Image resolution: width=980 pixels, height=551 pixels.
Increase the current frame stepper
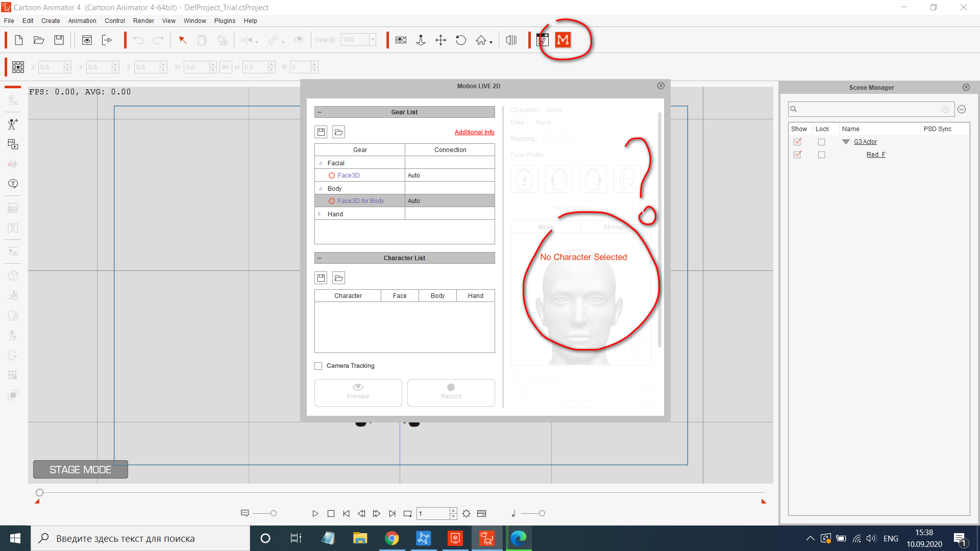click(x=453, y=510)
